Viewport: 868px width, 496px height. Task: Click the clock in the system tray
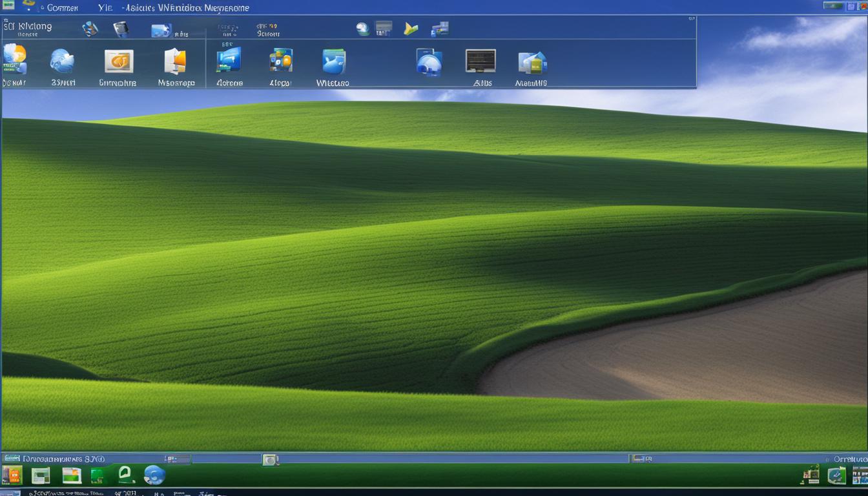coord(846,459)
